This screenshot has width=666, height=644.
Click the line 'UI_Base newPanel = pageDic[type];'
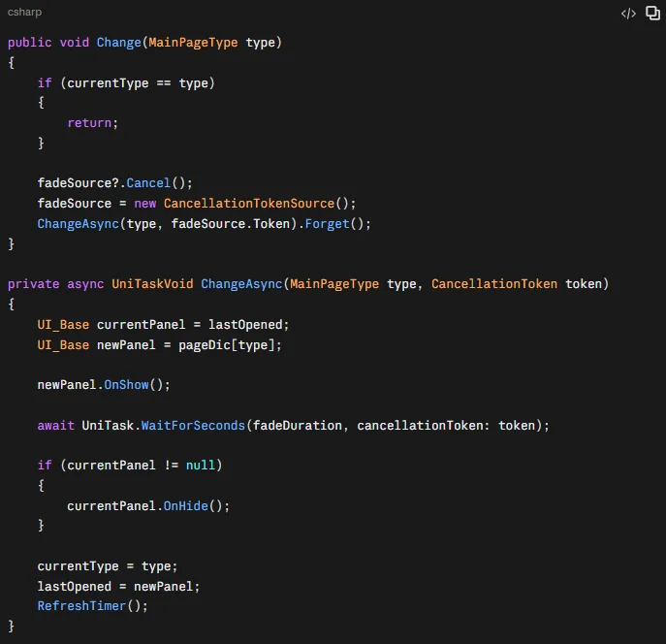click(159, 345)
